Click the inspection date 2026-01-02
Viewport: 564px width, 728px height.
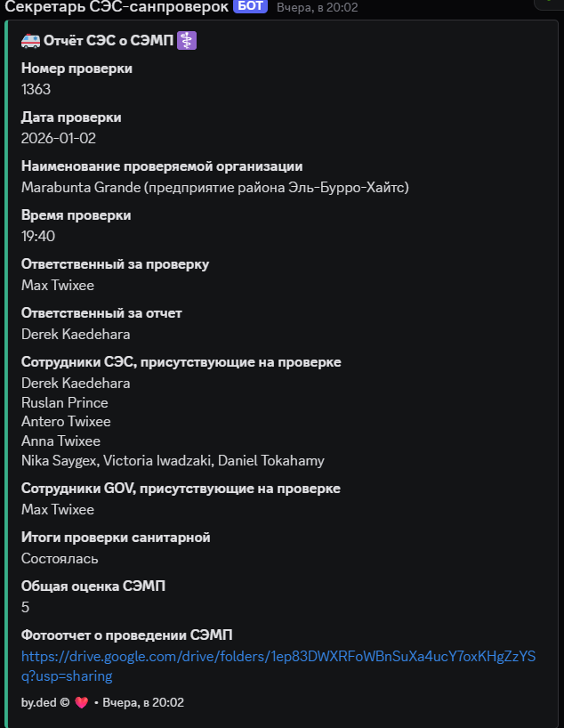(x=59, y=138)
